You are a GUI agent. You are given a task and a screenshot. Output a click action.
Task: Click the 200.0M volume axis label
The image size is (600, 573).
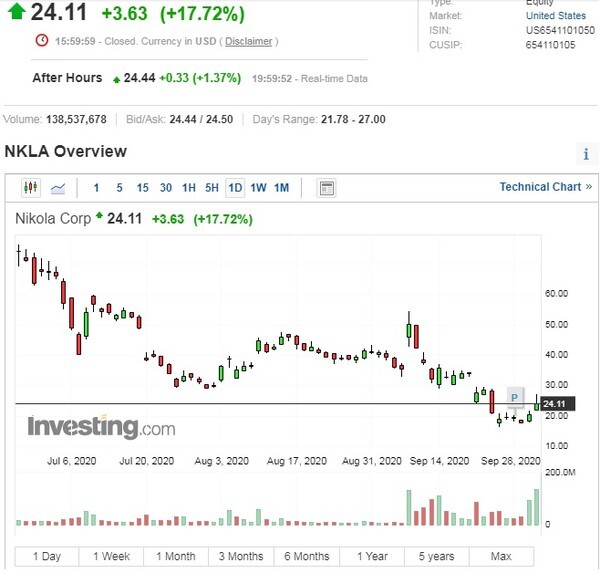point(560,472)
